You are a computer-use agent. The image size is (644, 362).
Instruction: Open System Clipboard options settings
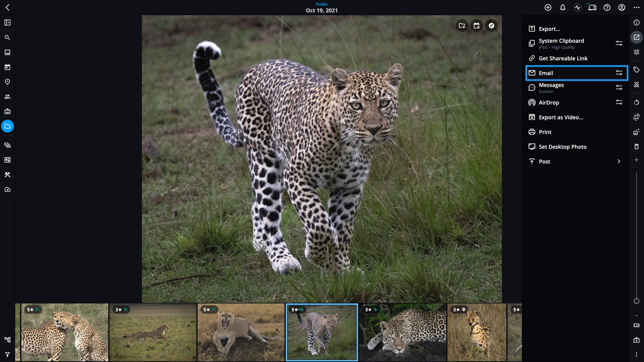tap(619, 43)
